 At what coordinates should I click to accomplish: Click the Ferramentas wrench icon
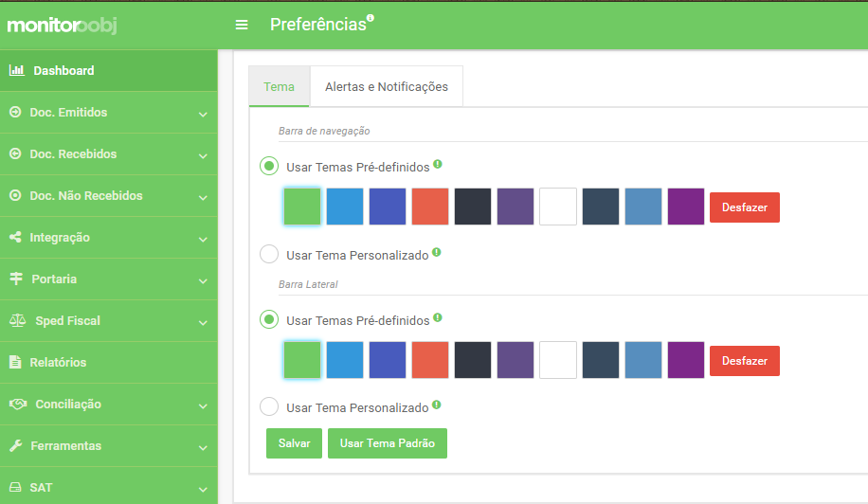pyautogui.click(x=16, y=445)
